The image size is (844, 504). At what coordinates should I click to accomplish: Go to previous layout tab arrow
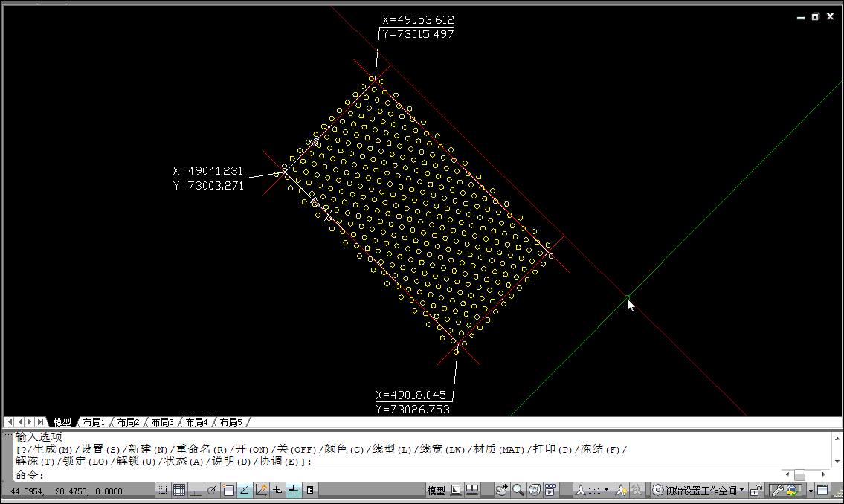pyautogui.click(x=20, y=422)
